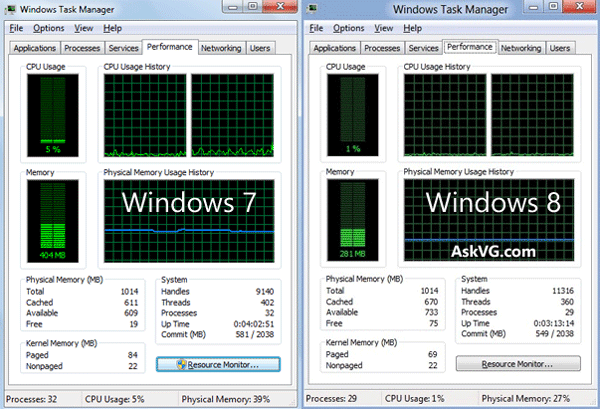Click Processes value 32 in Windows 7 System group
This screenshot has height=409, width=600.
click(270, 313)
